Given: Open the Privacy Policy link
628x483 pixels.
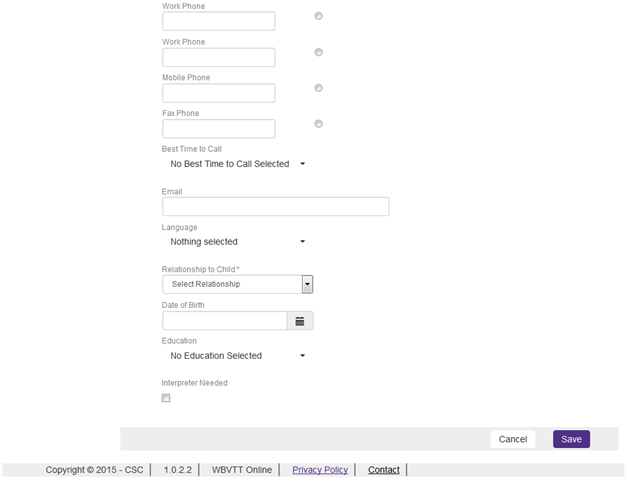Looking at the screenshot, I should pyautogui.click(x=320, y=470).
